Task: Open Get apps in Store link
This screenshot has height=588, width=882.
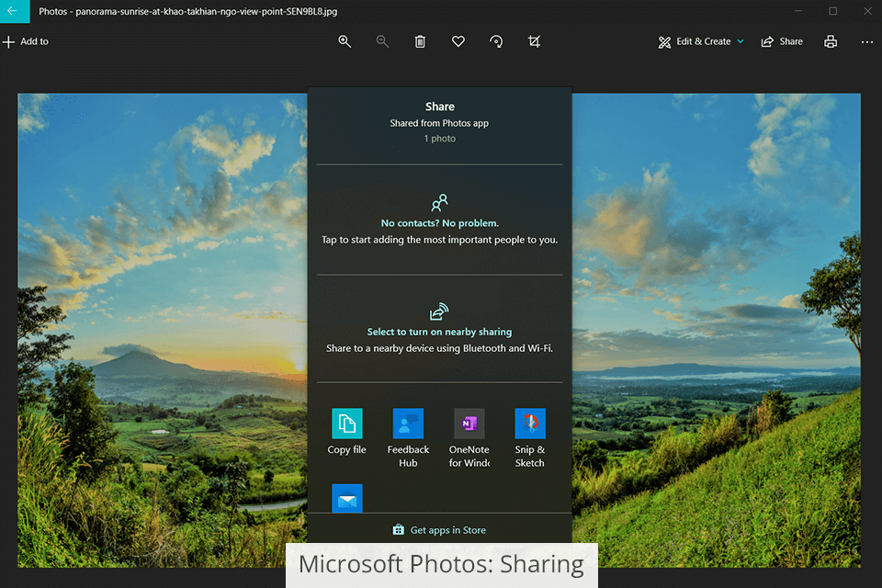Action: coord(439,530)
